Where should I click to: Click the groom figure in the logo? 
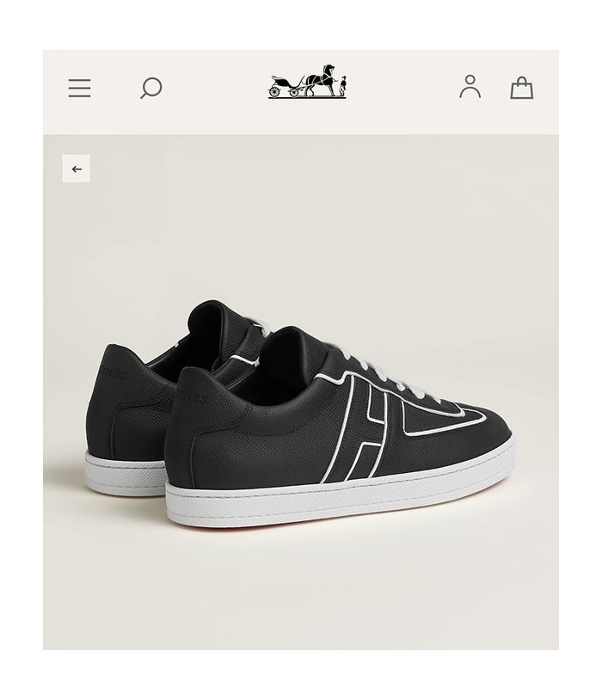tap(343, 87)
